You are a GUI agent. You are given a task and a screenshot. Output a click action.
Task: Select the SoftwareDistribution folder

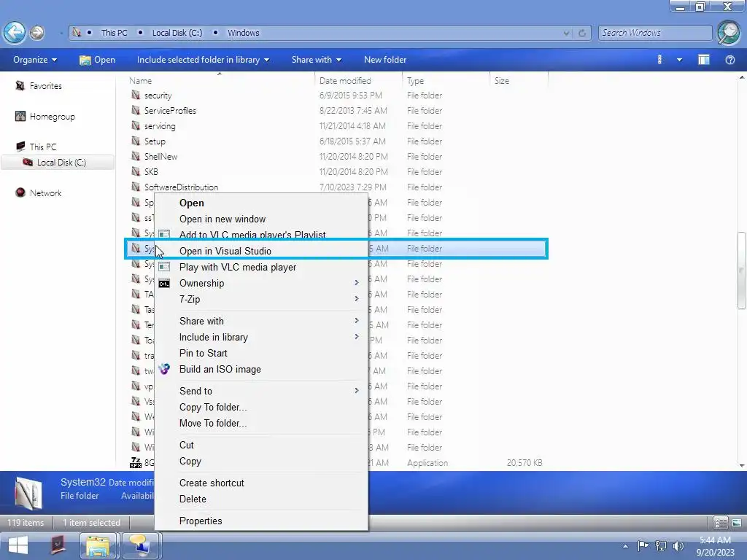click(181, 187)
